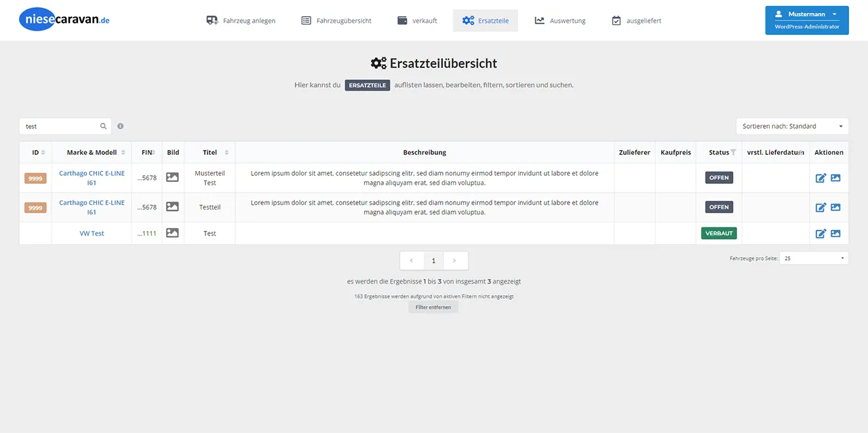Click the green VERBAUT status badge
Screen dimensions: 868x433
pos(719,233)
